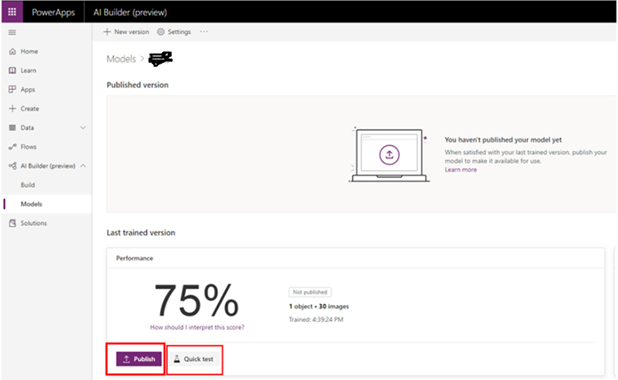Click the Learn book icon

[13, 70]
